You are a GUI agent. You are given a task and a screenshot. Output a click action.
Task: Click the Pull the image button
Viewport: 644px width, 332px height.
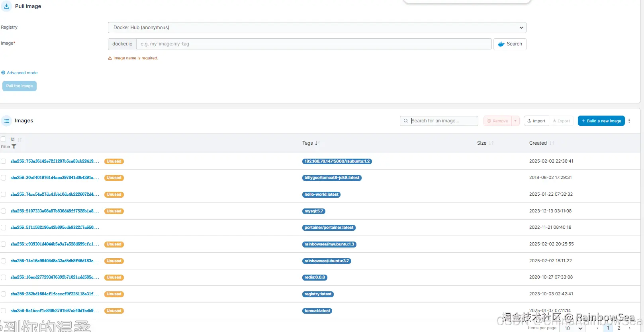pos(20,86)
